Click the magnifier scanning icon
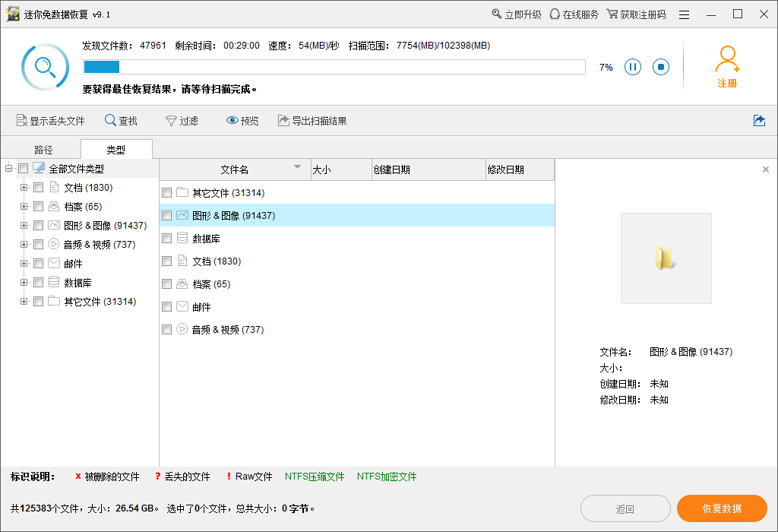Image resolution: width=778 pixels, height=532 pixels. (x=45, y=67)
